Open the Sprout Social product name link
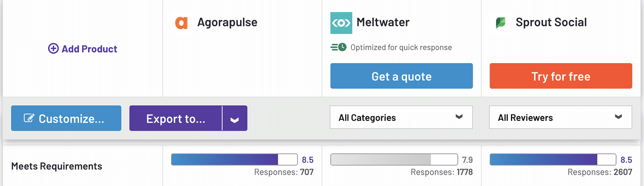The width and height of the screenshot is (644, 186). point(551,22)
